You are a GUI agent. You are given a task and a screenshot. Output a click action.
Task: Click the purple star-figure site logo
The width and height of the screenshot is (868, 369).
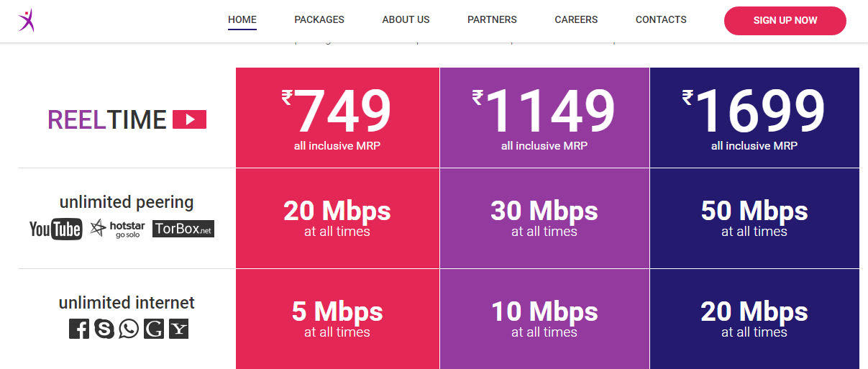[26, 20]
